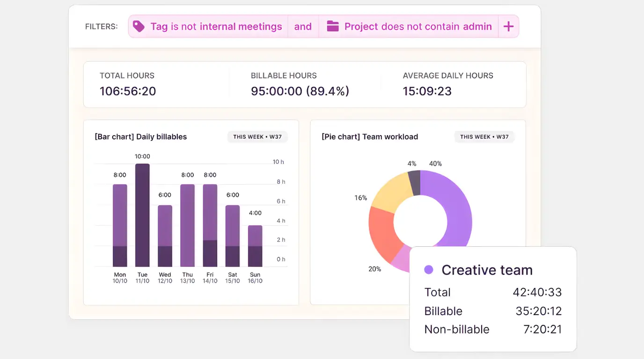The image size is (644, 359).
Task: Edit the "admin" value in Project filter
Action: tap(478, 26)
